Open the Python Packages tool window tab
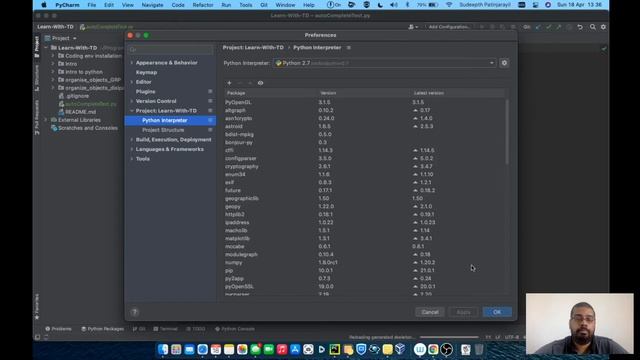The height and width of the screenshot is (360, 640). 102,329
